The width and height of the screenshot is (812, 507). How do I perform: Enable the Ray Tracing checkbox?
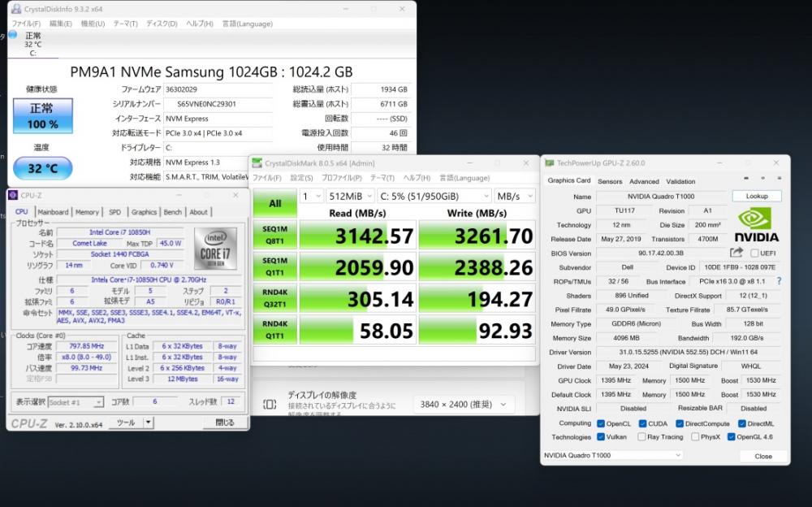(x=641, y=436)
